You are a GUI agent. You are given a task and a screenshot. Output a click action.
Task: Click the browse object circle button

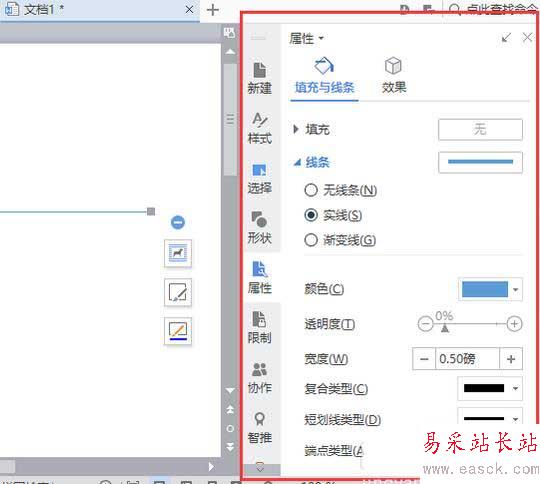[230, 429]
